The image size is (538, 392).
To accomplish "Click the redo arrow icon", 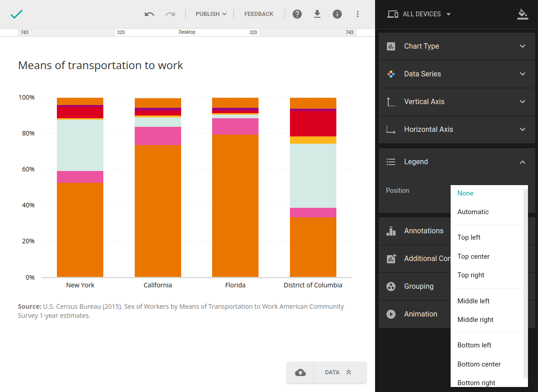I will coord(170,14).
